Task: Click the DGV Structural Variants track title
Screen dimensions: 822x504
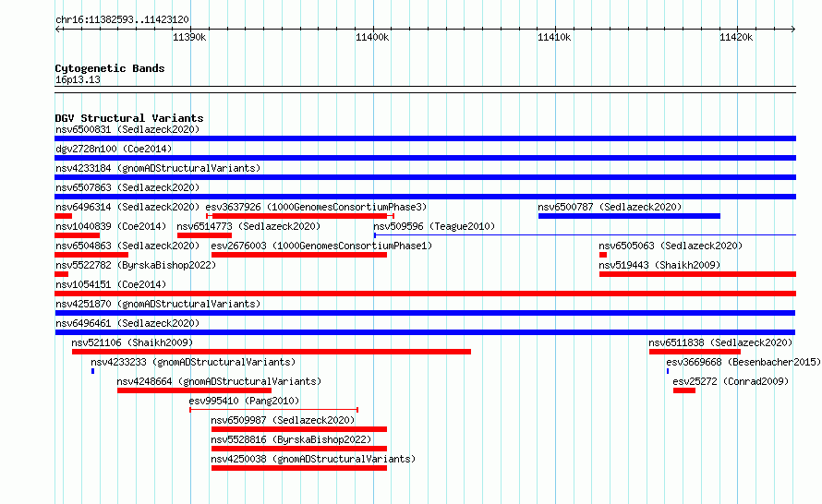Action: (x=129, y=118)
